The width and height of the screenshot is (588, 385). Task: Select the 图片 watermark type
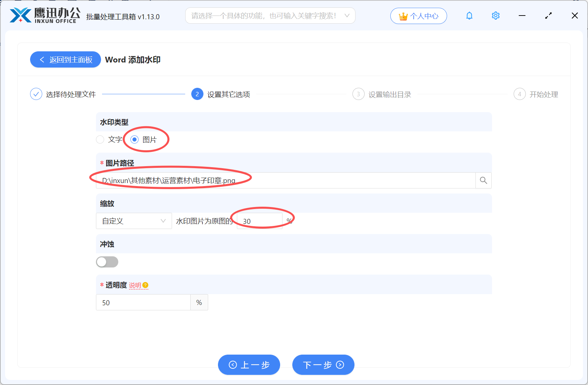[x=135, y=139]
